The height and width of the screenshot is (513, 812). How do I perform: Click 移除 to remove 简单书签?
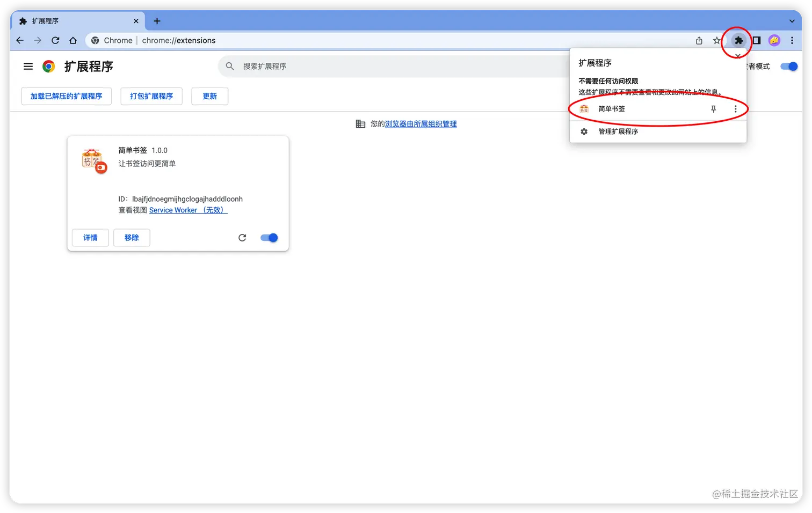pyautogui.click(x=132, y=238)
